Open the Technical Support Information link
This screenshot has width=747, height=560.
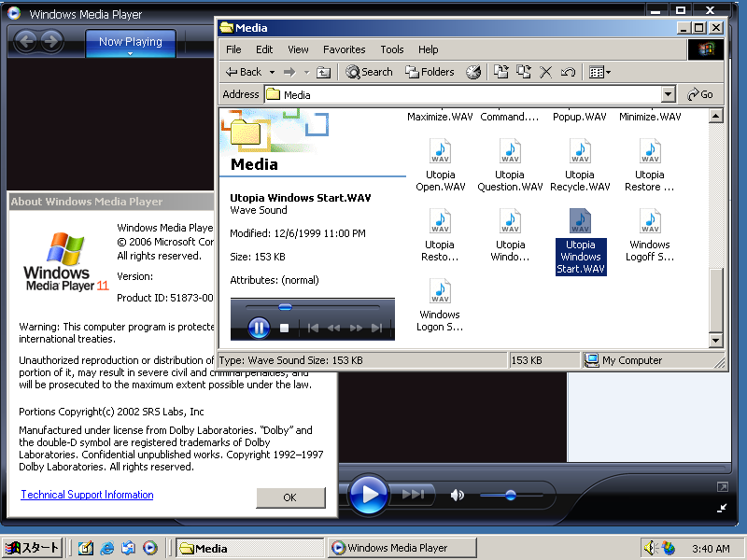87,495
